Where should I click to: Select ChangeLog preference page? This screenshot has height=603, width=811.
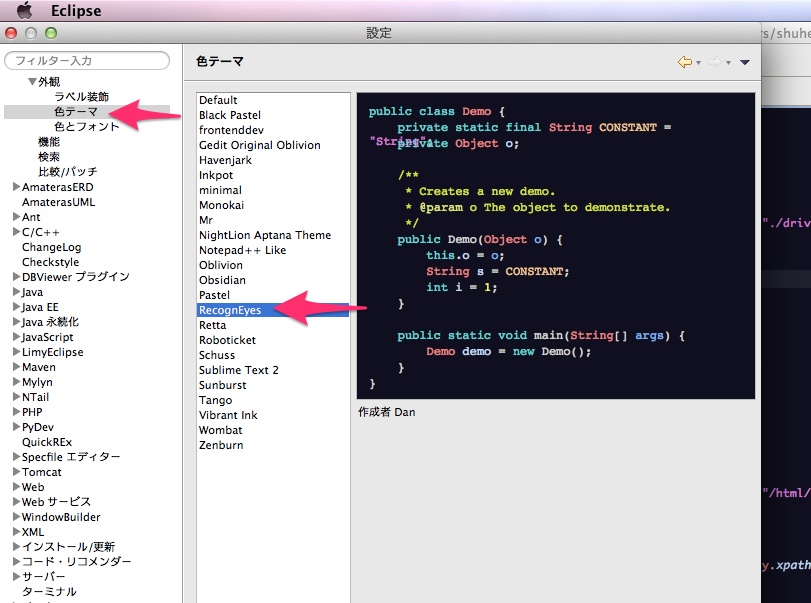coord(52,247)
